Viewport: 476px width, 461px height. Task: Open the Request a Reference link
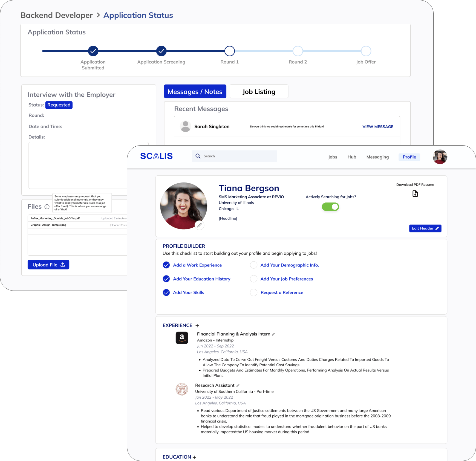tap(282, 292)
